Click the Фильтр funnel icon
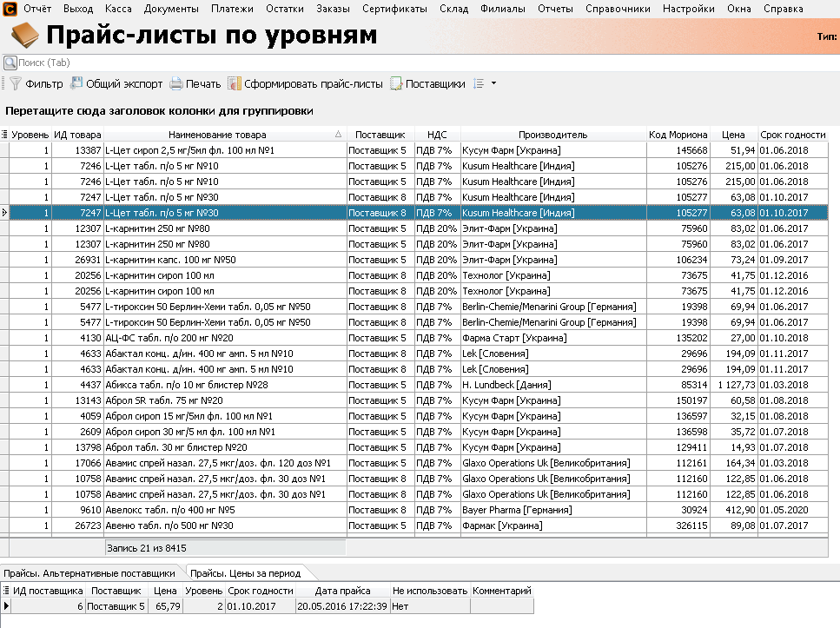The height and width of the screenshot is (628, 840). (x=15, y=84)
